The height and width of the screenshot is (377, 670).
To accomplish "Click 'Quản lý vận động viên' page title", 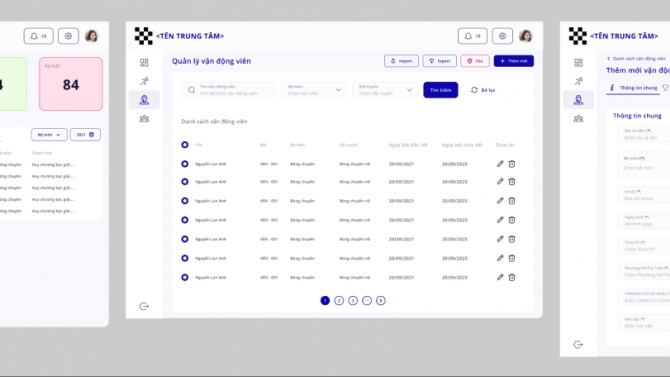I will click(x=212, y=61).
